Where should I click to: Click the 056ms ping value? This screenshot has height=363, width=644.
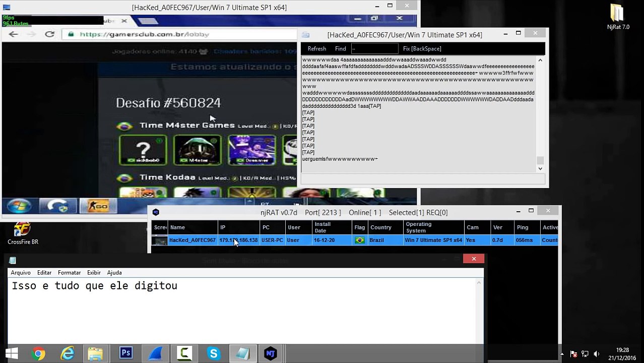[x=524, y=240]
